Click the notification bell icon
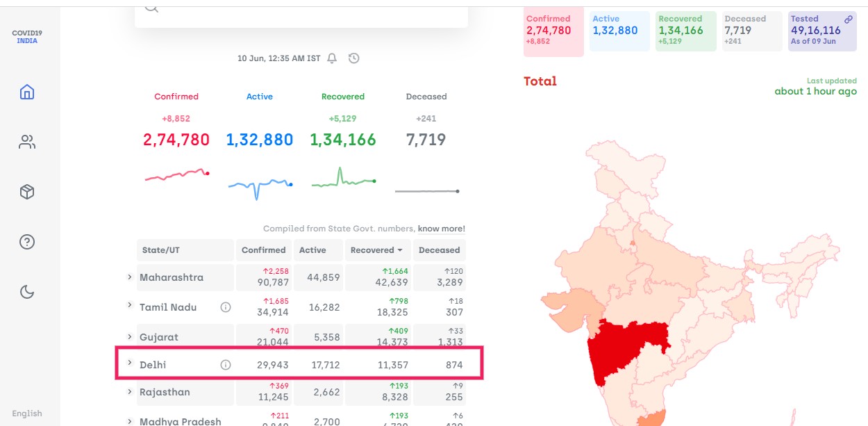868x426 pixels. pyautogui.click(x=332, y=58)
